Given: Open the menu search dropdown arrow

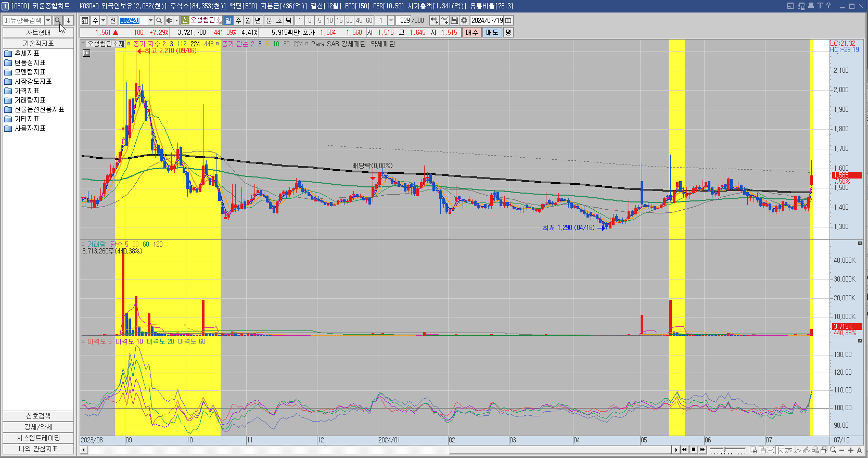Looking at the screenshot, I should tap(48, 20).
